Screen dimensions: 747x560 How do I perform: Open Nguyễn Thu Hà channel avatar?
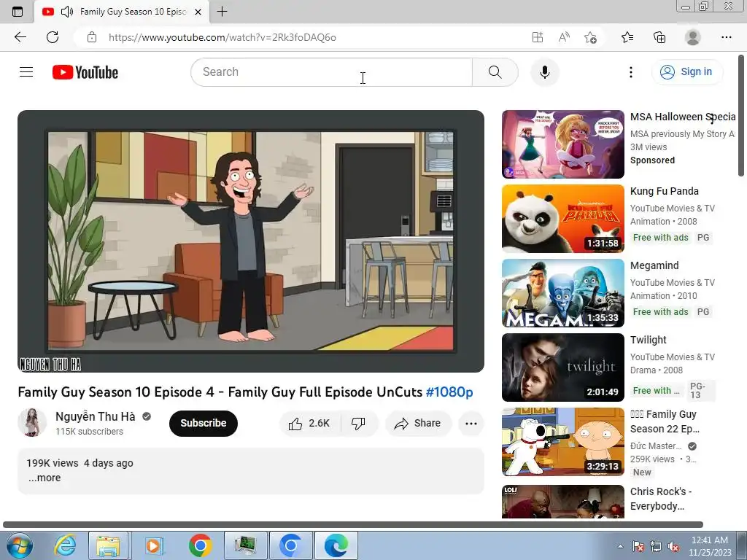tap(32, 422)
